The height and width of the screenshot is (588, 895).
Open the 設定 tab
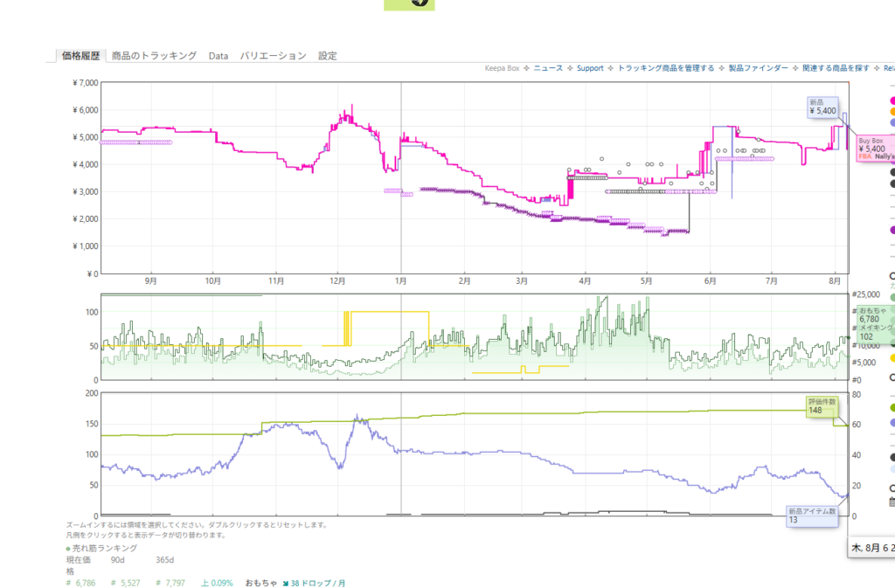click(x=327, y=56)
